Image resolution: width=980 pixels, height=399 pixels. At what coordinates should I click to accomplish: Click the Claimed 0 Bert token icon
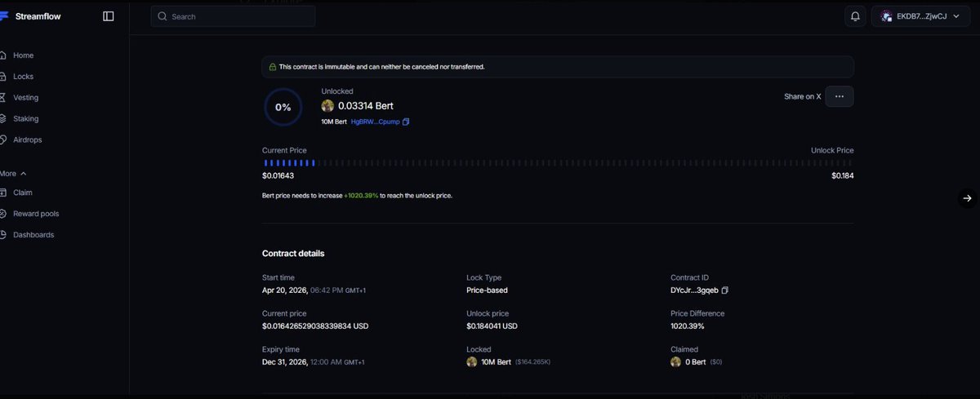point(675,361)
